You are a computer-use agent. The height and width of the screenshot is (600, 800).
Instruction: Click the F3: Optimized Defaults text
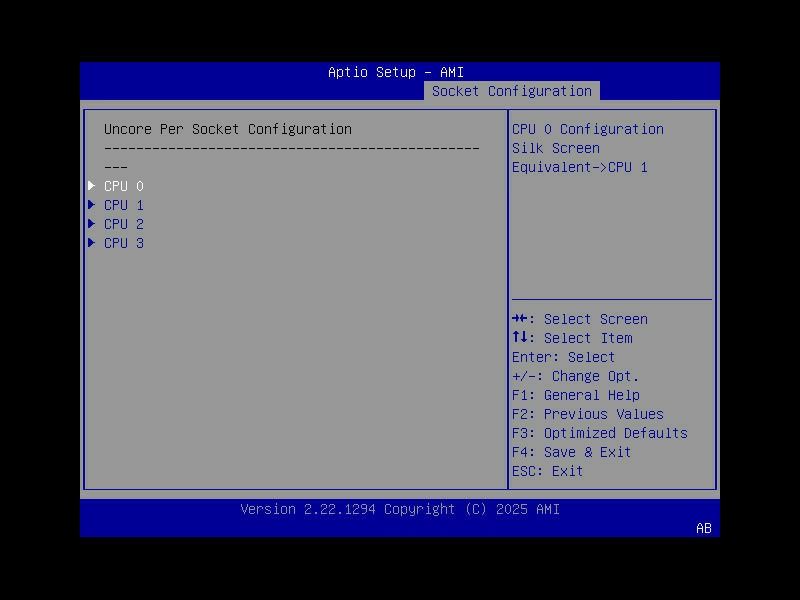pos(599,432)
